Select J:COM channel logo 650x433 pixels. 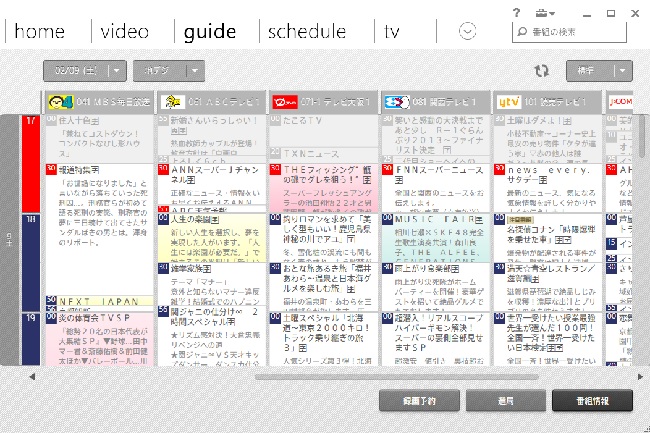621,102
